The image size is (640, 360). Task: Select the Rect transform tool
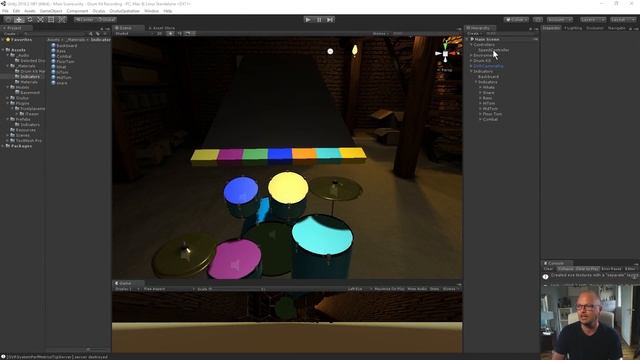[x=51, y=20]
